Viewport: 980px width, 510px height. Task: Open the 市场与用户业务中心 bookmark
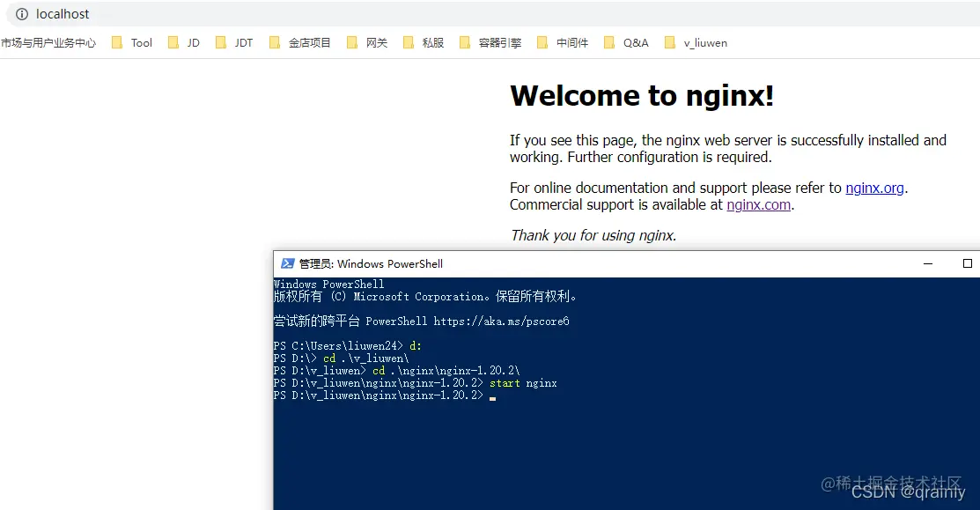pos(48,42)
